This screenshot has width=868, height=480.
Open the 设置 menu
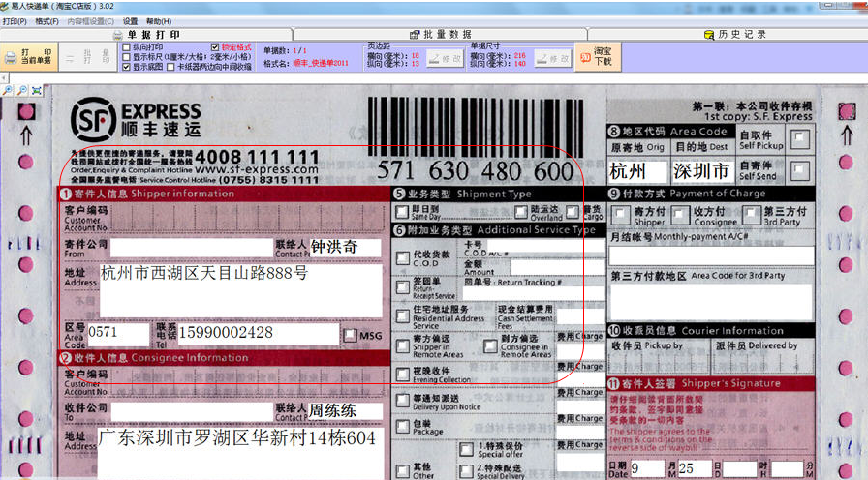click(130, 21)
